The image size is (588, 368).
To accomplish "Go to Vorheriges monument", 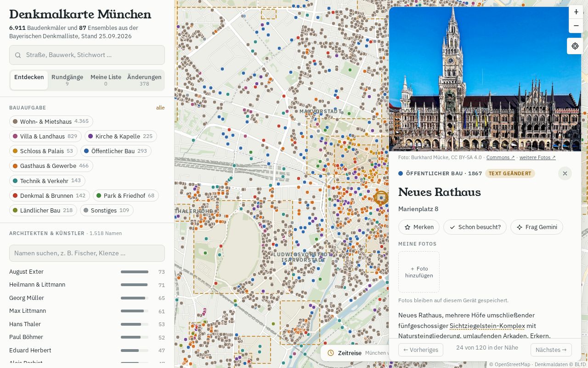I will pos(421,350).
